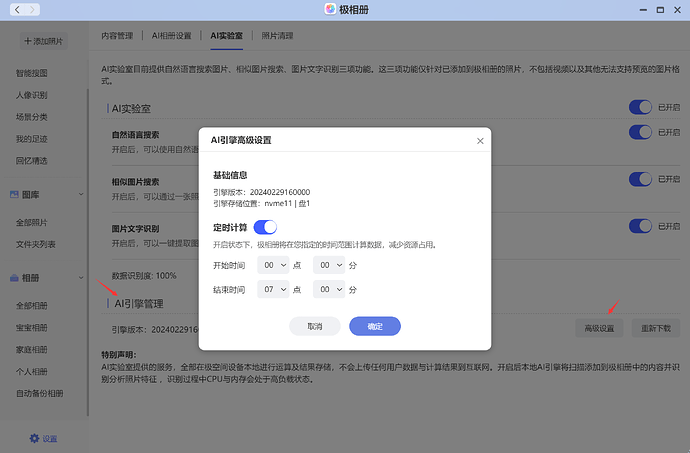690x453 pixels.
Task: Open the 开始时间 minute dropdown
Action: click(x=329, y=265)
